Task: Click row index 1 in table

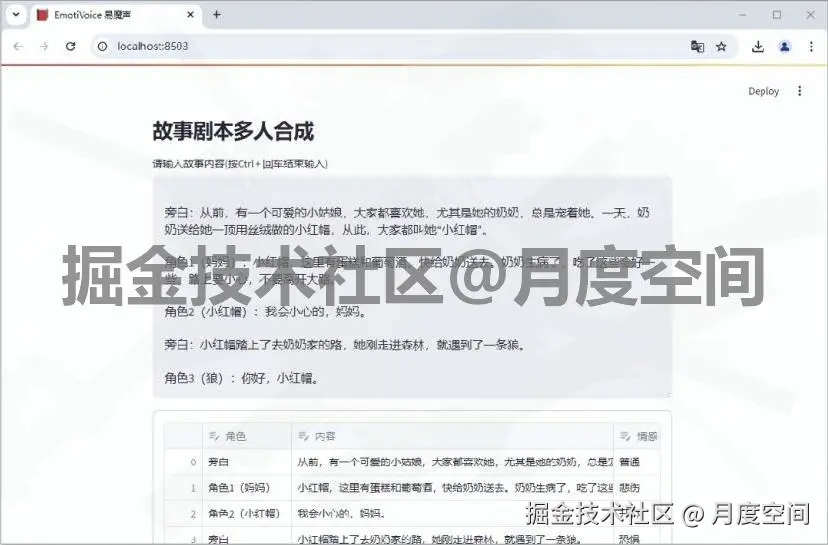Action: [184, 487]
